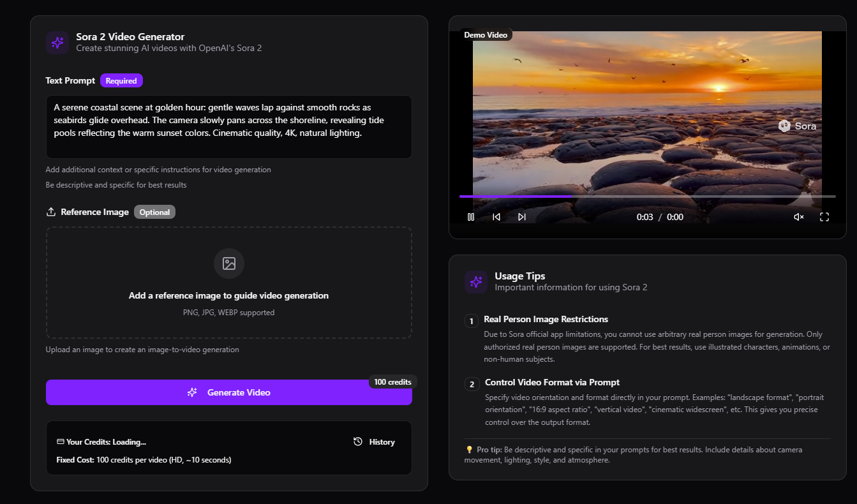Click the Text Prompt input field
This screenshot has height=504, width=857.
click(228, 126)
